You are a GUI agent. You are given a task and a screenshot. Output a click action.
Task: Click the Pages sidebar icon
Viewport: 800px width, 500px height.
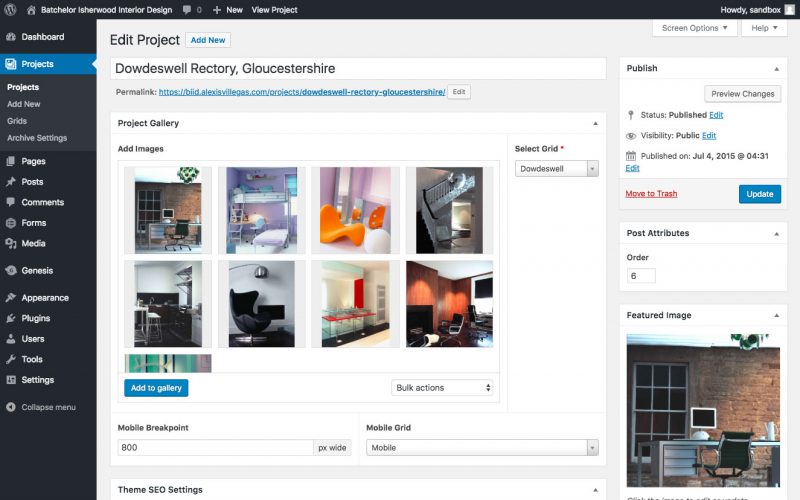click(11, 161)
